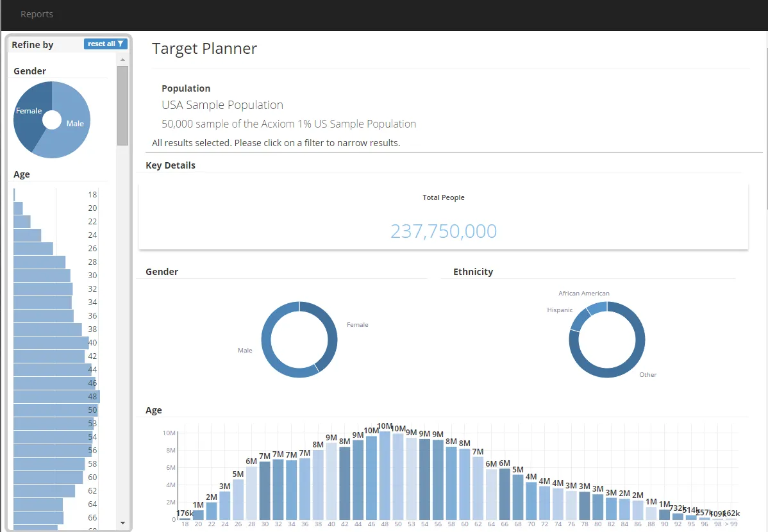This screenshot has width=768, height=532.
Task: Click the Age heading in the sidebar
Action: pos(22,174)
